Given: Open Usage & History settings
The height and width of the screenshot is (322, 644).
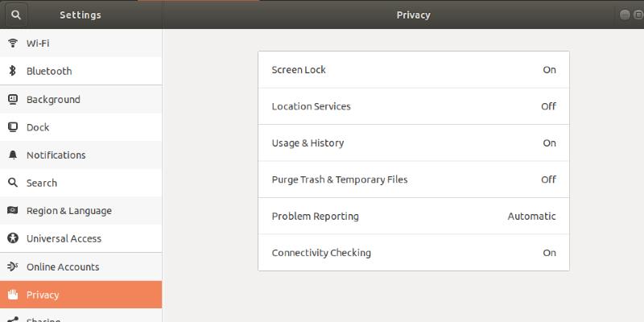Looking at the screenshot, I should (x=413, y=143).
